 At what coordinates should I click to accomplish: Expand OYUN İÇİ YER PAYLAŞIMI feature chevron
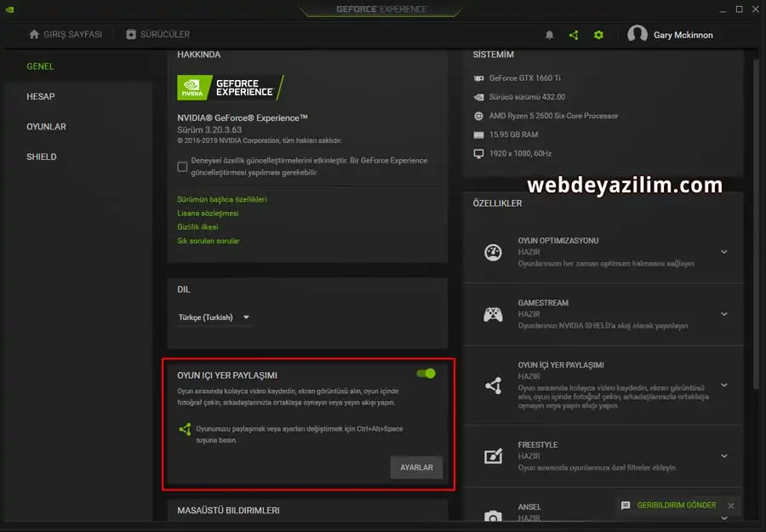724,386
